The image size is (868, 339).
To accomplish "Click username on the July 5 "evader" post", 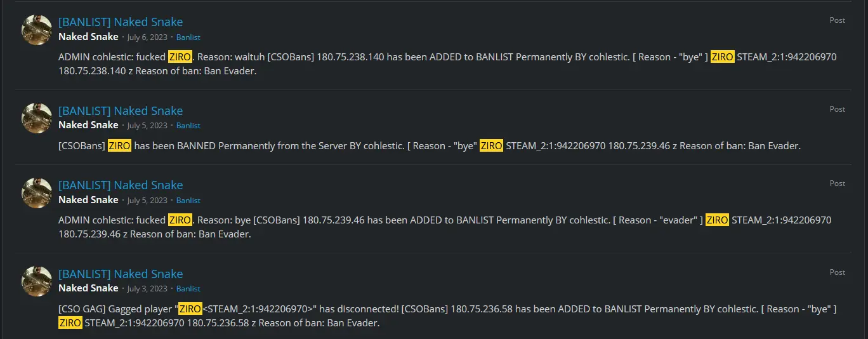I will coord(88,200).
